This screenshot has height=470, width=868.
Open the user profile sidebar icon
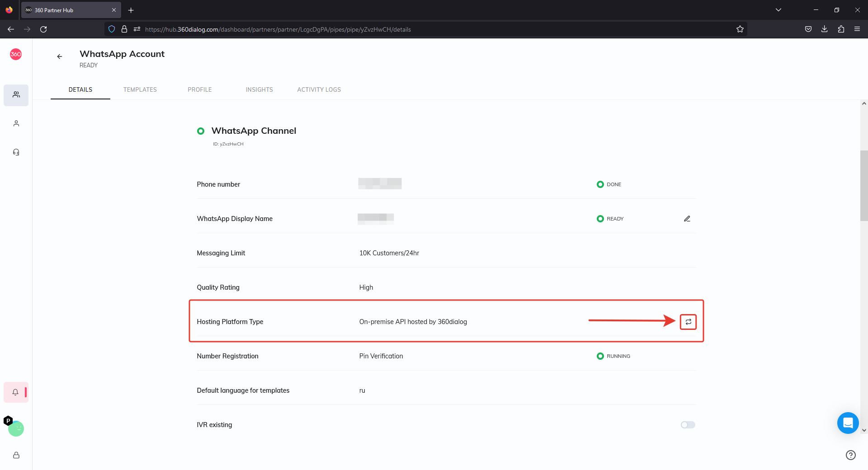16,123
